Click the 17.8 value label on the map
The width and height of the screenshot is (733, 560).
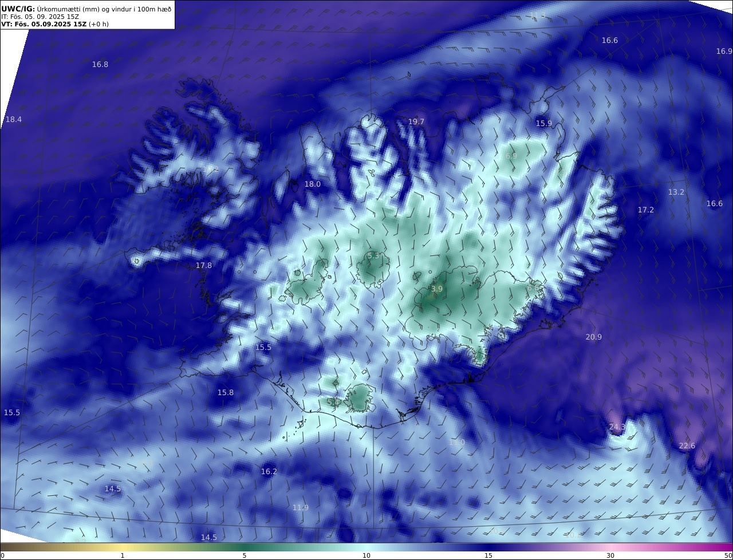(x=204, y=266)
